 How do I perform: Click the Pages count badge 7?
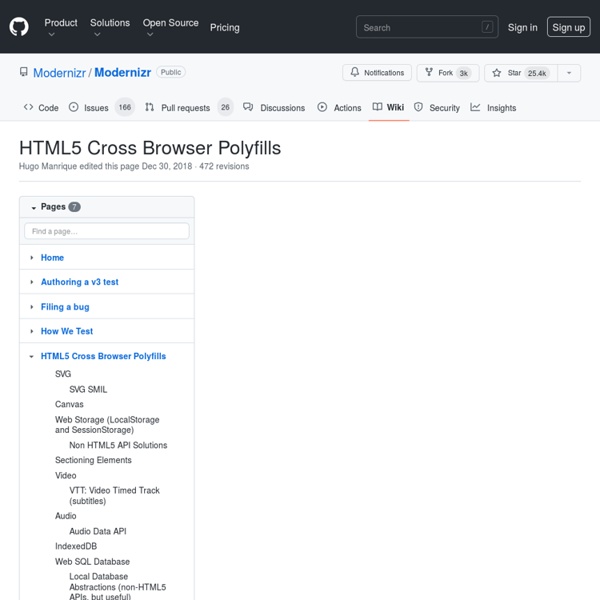[x=74, y=207]
